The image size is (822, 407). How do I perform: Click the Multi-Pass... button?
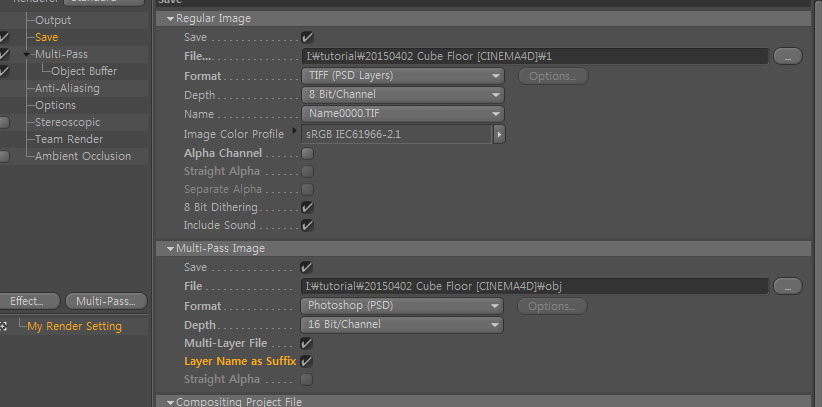pos(106,301)
